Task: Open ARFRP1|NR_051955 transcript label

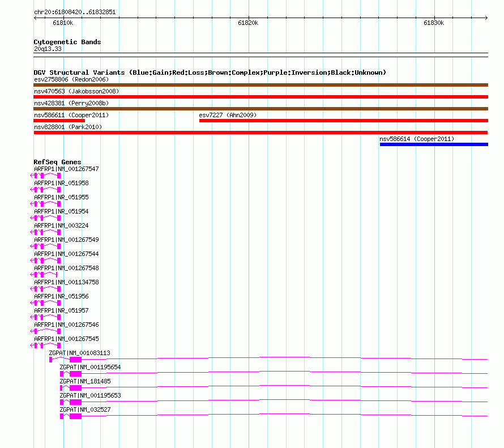Action: (x=61, y=197)
